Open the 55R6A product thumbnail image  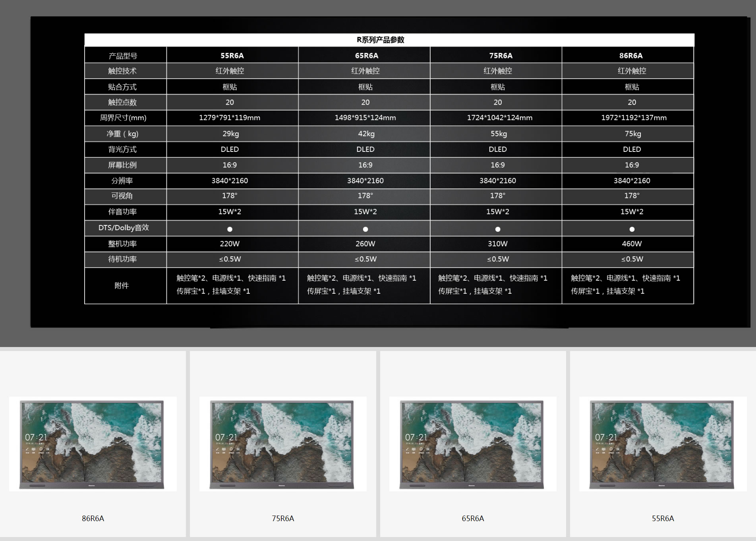662,444
